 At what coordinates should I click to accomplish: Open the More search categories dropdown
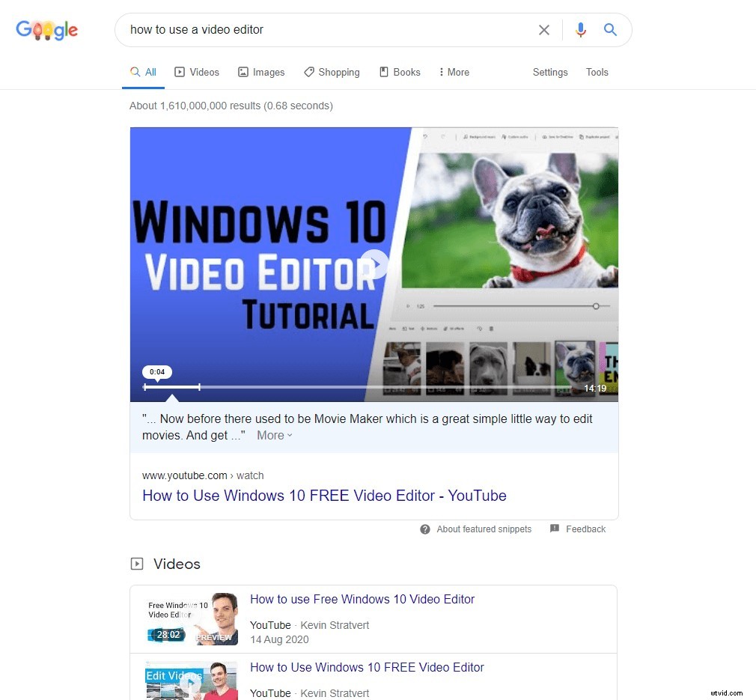[454, 72]
